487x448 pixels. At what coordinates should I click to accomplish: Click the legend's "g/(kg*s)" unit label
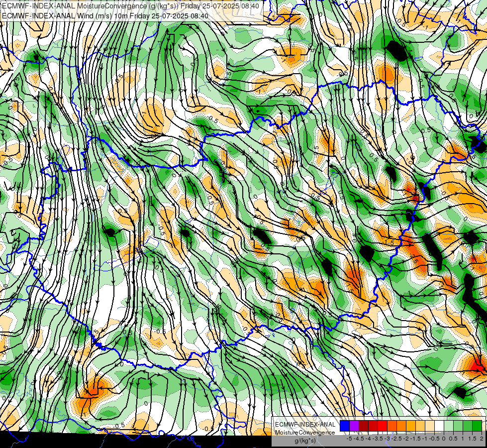[x=305, y=441]
